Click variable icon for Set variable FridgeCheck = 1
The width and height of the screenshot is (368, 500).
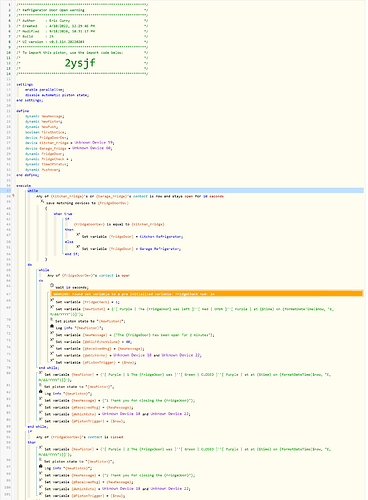[x=52, y=300]
